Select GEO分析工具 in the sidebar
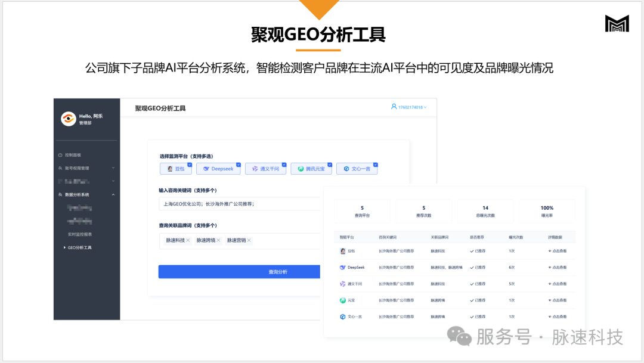Viewport: 644px width, 363px height. 80,247
